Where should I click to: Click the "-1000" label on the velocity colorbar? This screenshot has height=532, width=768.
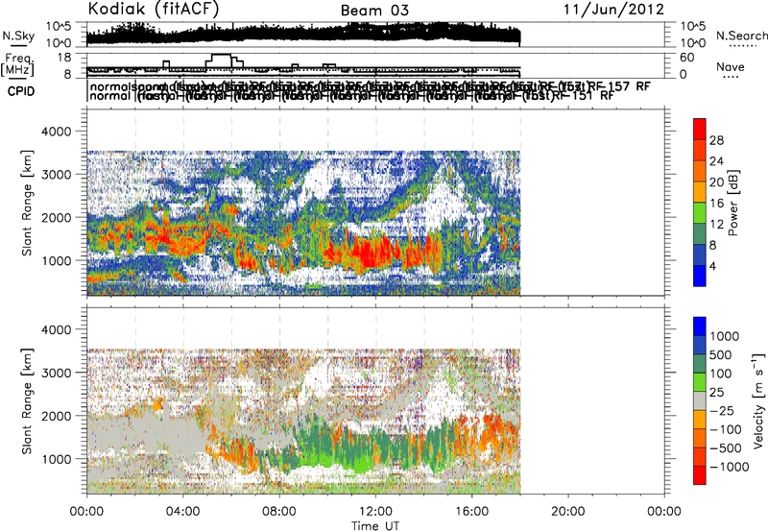(730, 467)
